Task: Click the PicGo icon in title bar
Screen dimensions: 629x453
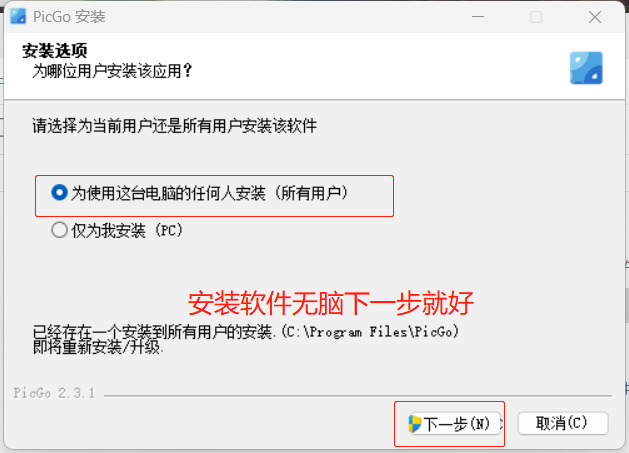Action: (x=18, y=16)
